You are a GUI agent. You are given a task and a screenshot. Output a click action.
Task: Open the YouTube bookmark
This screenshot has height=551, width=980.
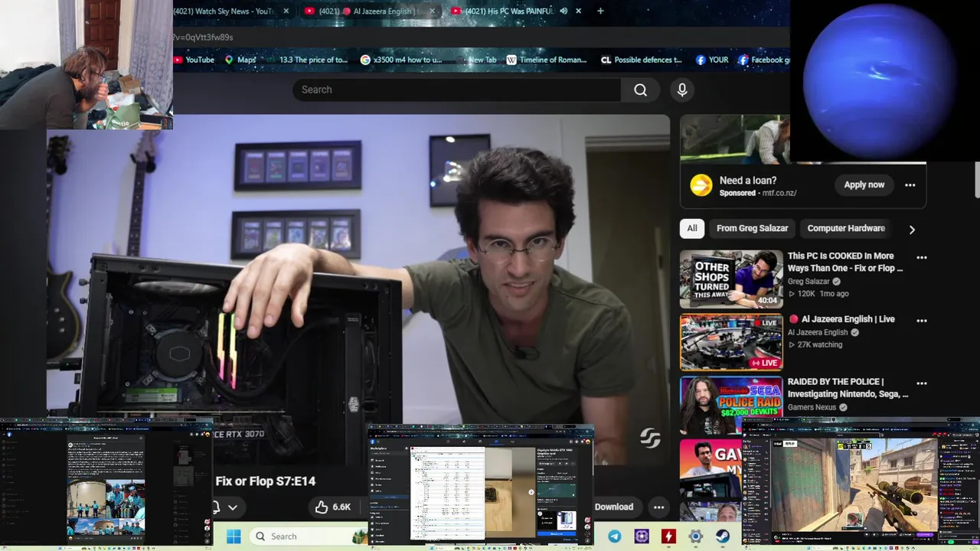point(194,60)
